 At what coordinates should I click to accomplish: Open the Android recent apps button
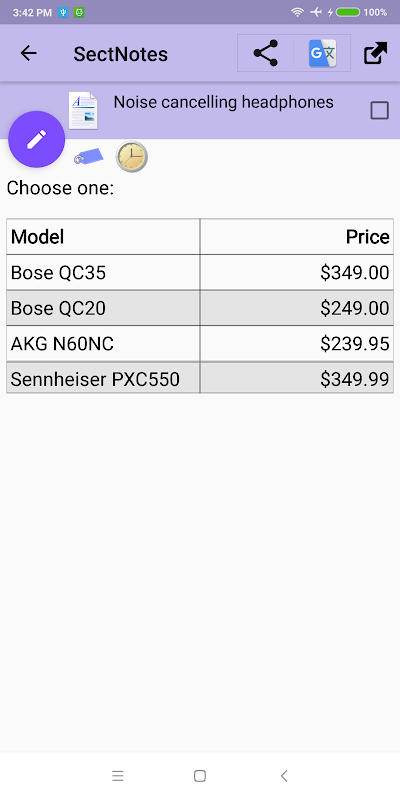(x=118, y=776)
